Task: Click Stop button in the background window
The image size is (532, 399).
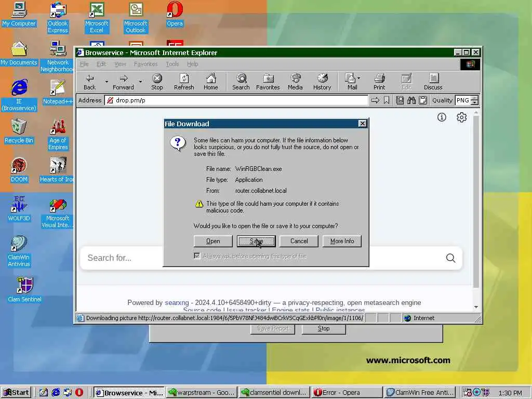Action: click(324, 328)
